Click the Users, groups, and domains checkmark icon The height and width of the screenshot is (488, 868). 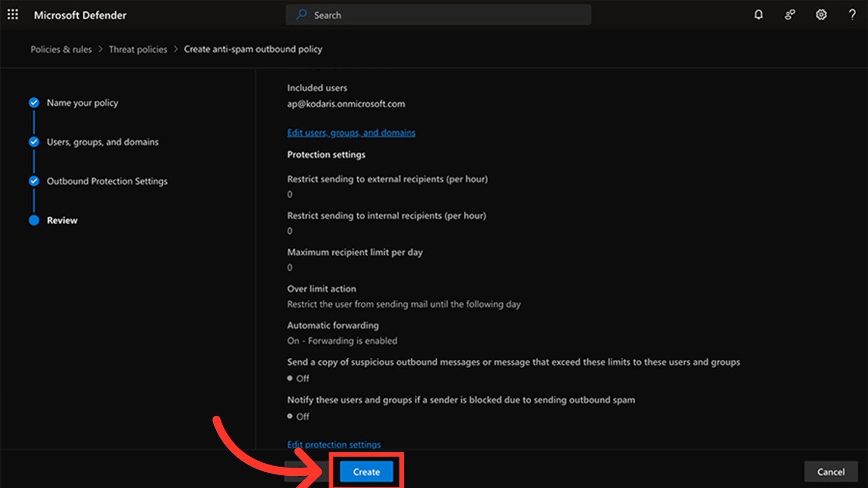[x=34, y=142]
